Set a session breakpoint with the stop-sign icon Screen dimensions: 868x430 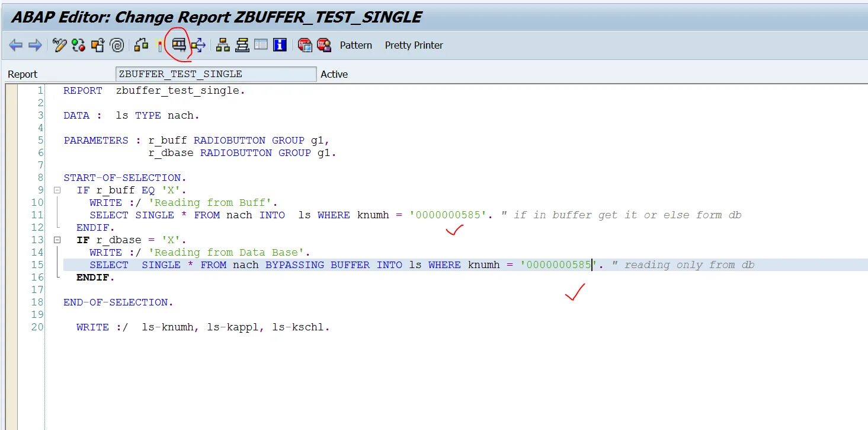click(x=305, y=45)
